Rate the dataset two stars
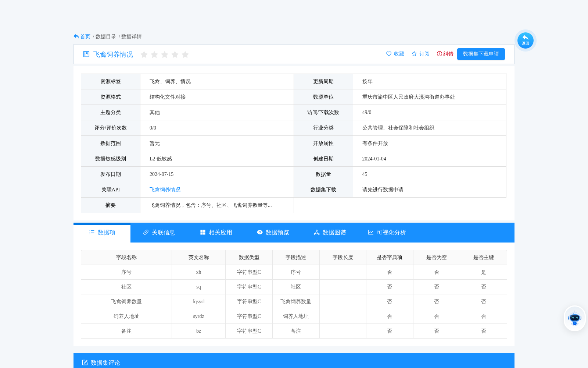Image resolution: width=588 pixels, height=368 pixels. point(154,54)
